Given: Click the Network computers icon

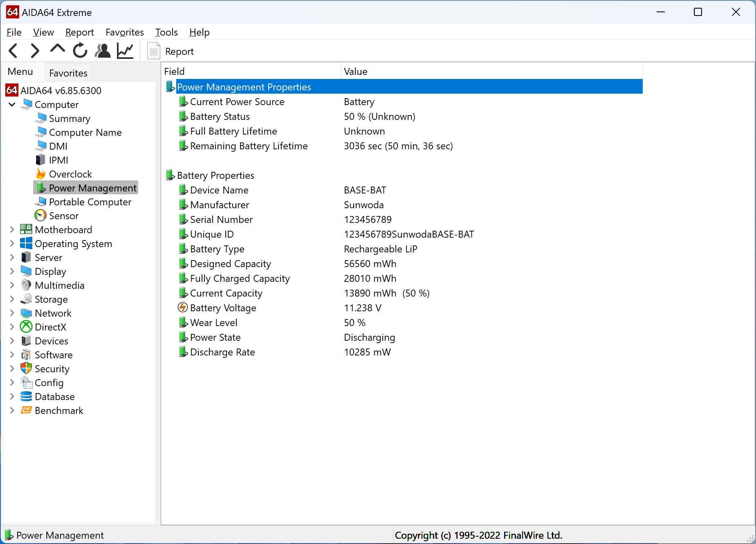Looking at the screenshot, I should (x=26, y=313).
